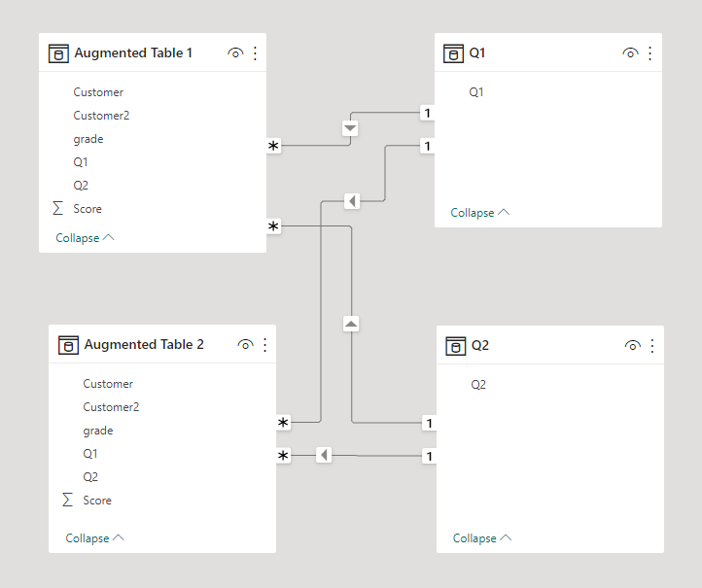Viewport: 702px width, 588px height.
Task: Select Customer field in Augmented Table 1
Action: point(98,92)
